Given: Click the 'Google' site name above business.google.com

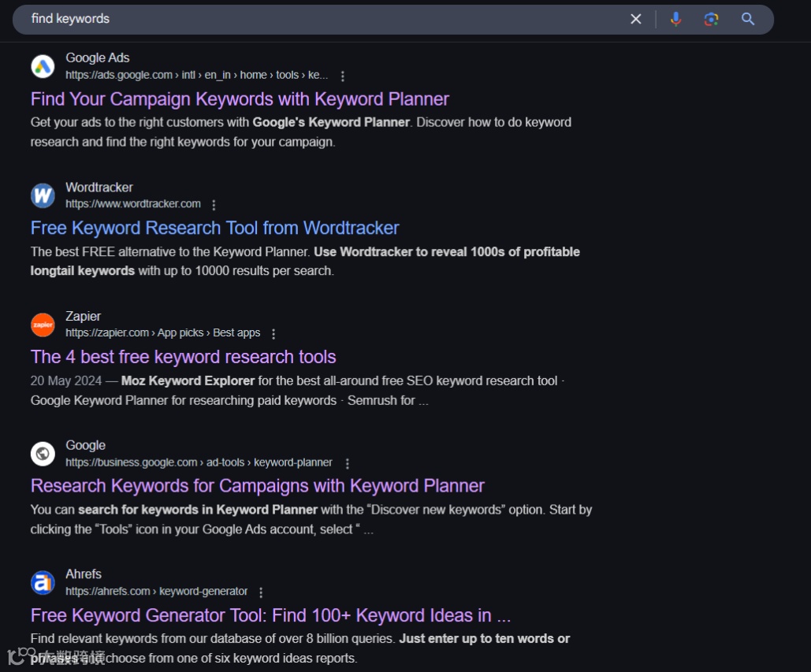Looking at the screenshot, I should pyautogui.click(x=85, y=445).
